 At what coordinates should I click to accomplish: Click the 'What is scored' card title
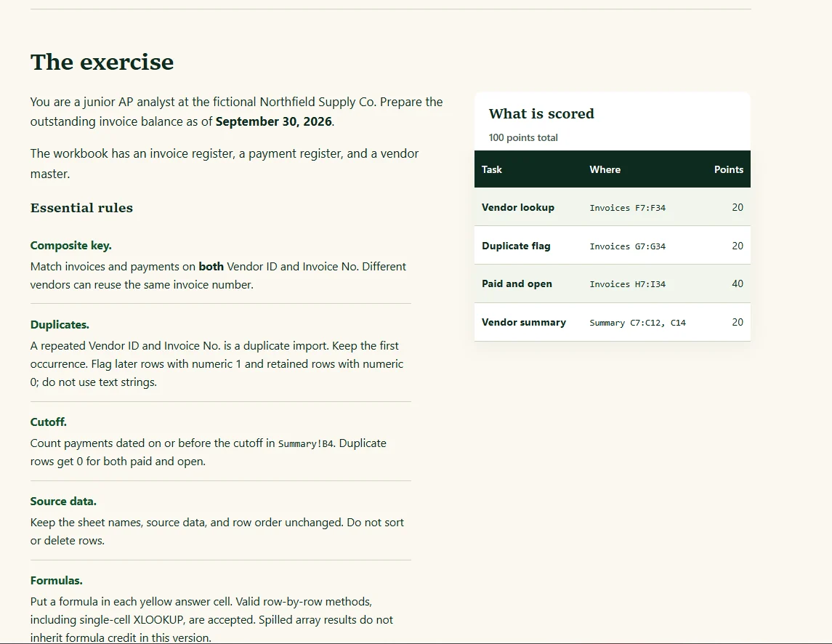(x=541, y=113)
